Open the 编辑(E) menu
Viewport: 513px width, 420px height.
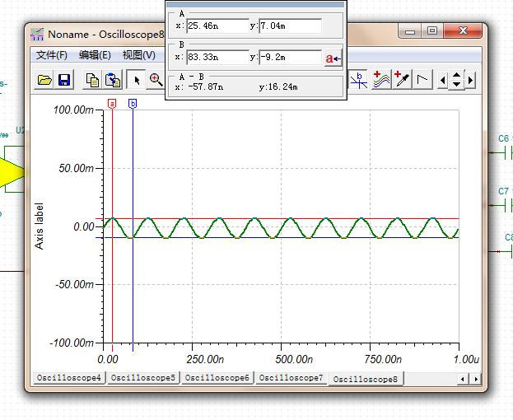pyautogui.click(x=95, y=55)
